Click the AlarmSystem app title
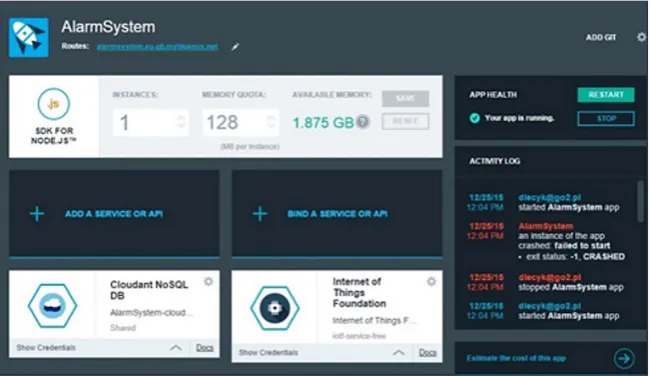 [x=108, y=27]
